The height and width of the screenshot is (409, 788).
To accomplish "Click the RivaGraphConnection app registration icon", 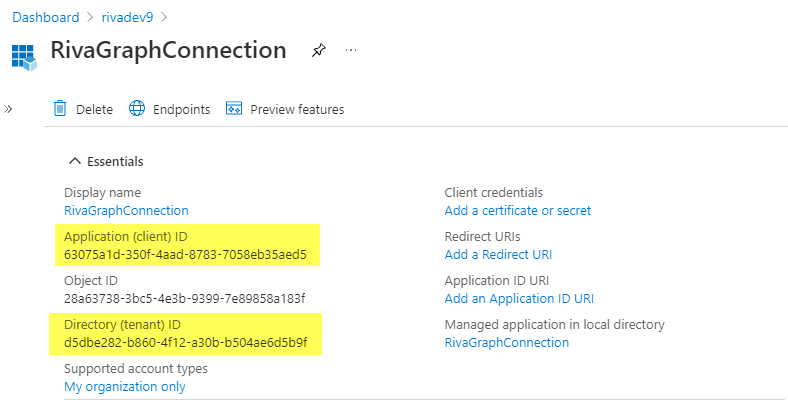I will coord(24,53).
